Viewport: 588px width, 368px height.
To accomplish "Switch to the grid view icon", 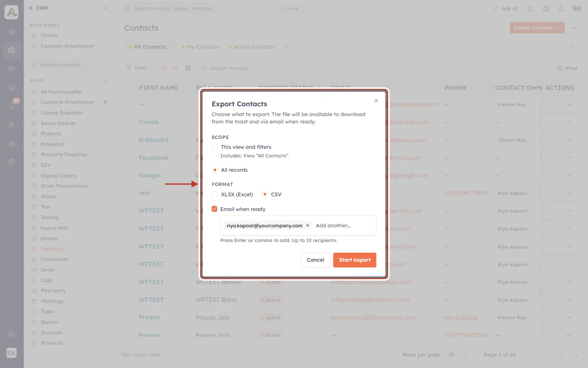I will click(x=188, y=68).
